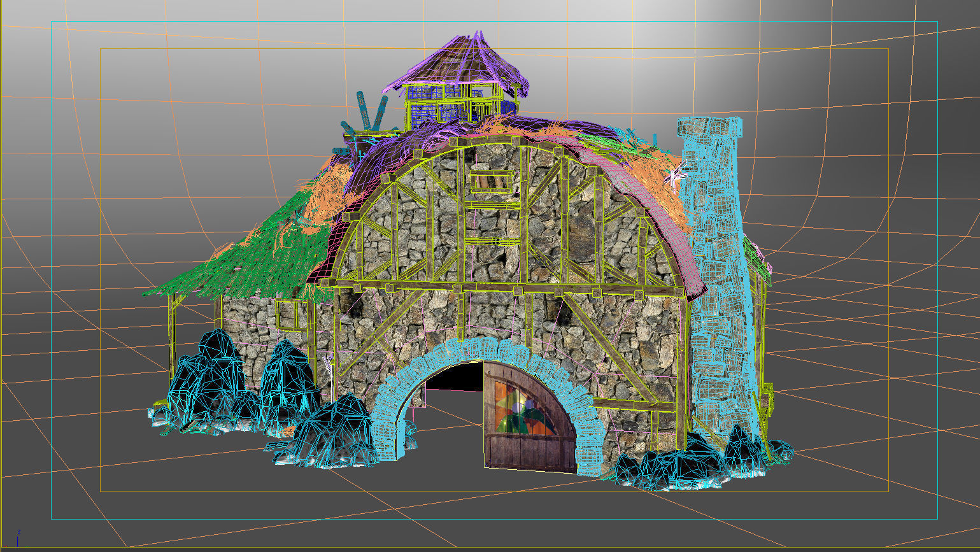This screenshot has height=552, width=980.
Task: Click the small upper window in stone wall
Action: (x=492, y=181)
